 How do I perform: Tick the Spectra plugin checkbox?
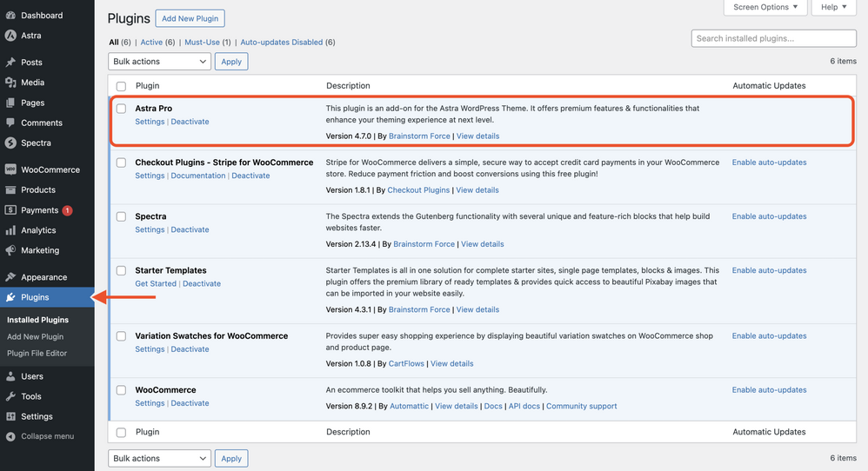tap(121, 216)
